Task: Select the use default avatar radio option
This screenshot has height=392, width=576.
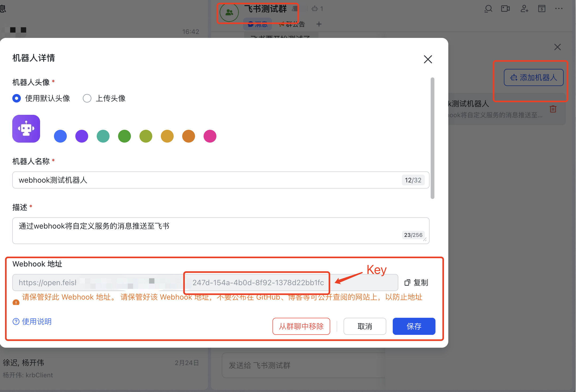Action: point(17,98)
